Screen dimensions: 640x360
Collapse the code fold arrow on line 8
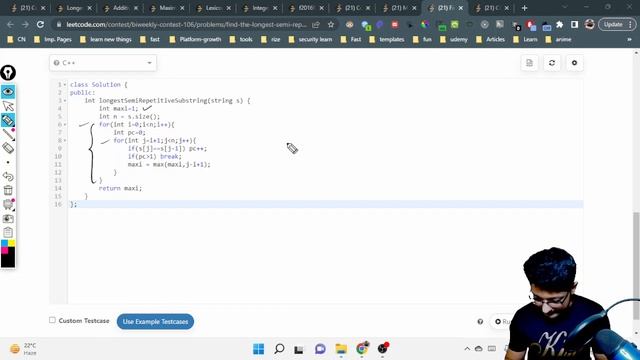65,140
